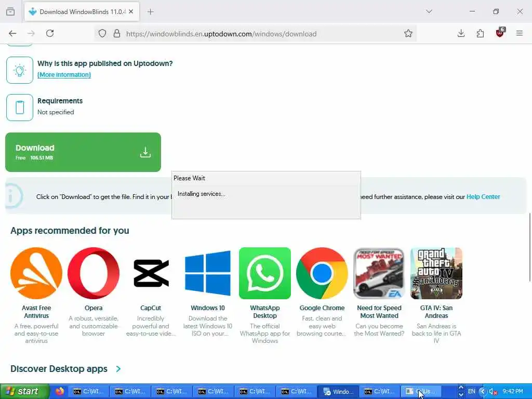532x399 pixels.
Task: Open the WhatsApp Desktop app icon
Action: coord(265,273)
